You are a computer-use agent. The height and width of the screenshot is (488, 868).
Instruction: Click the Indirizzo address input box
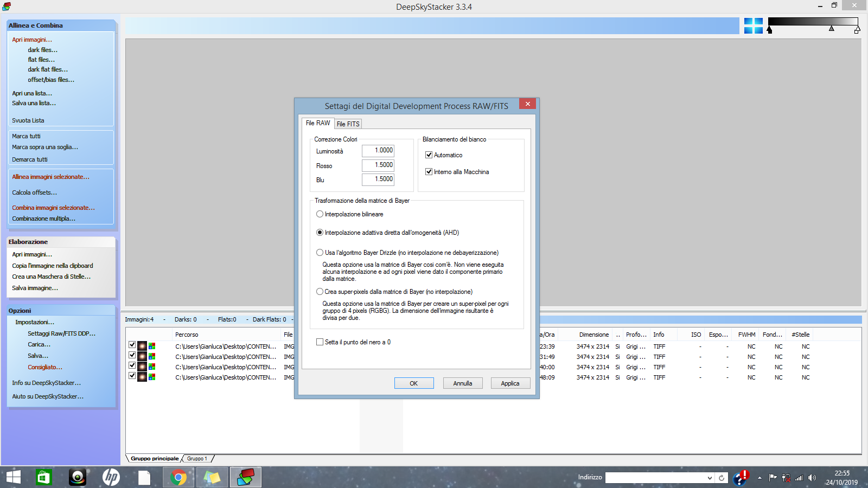pyautogui.click(x=655, y=478)
